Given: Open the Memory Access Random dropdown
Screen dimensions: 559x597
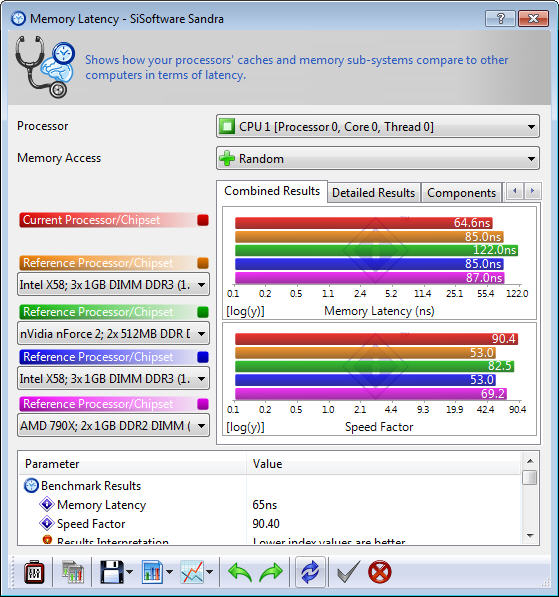Looking at the screenshot, I should click(x=378, y=158).
